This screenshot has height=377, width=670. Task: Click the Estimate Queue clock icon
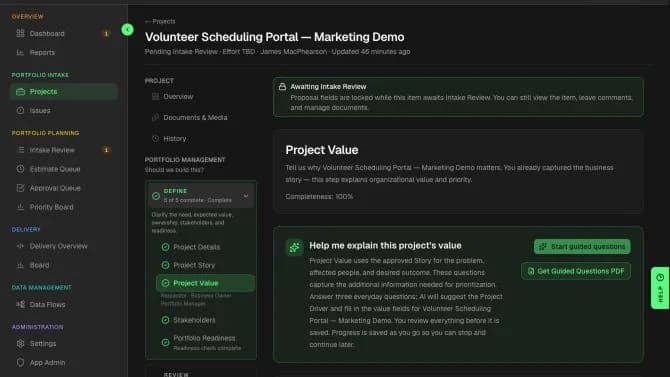20,169
